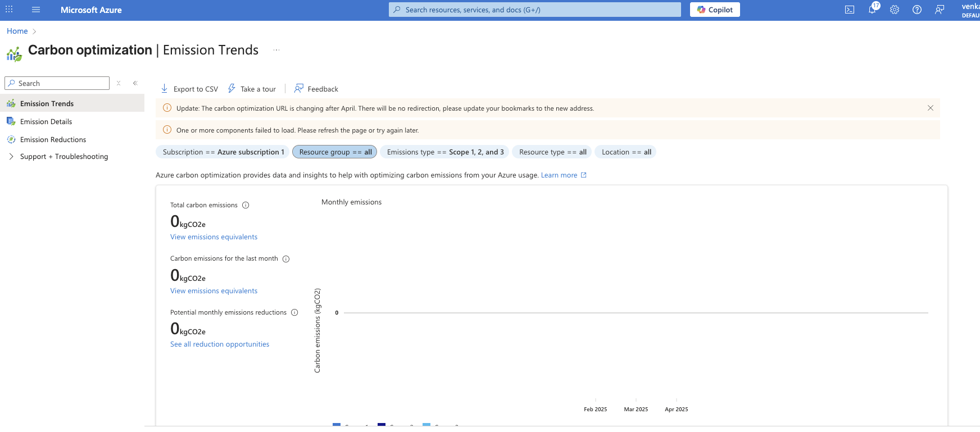This screenshot has height=432, width=980.
Task: Open the Learn more link
Action: [x=559, y=175]
